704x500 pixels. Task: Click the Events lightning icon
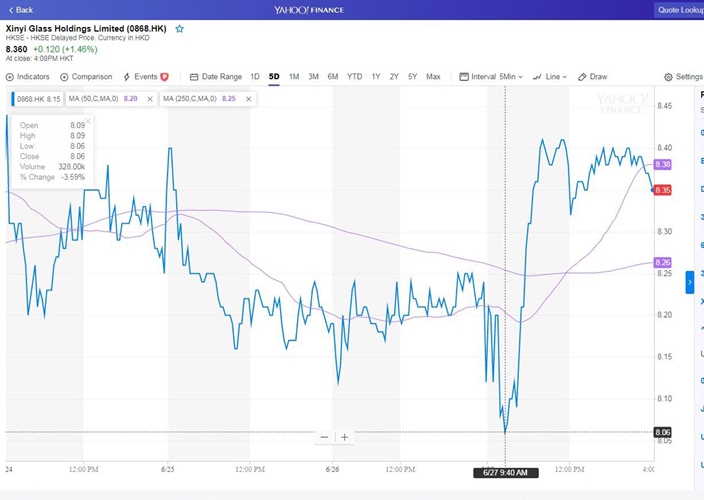[127, 77]
